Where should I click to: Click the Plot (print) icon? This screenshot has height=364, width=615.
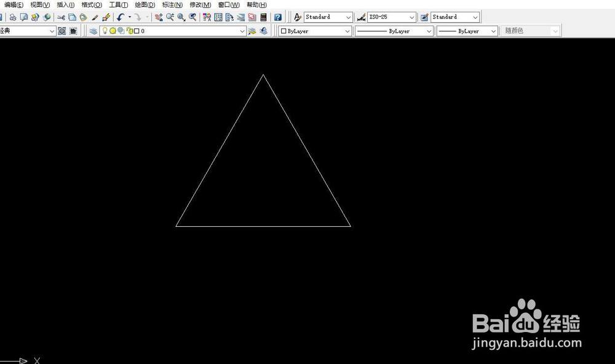coord(13,17)
